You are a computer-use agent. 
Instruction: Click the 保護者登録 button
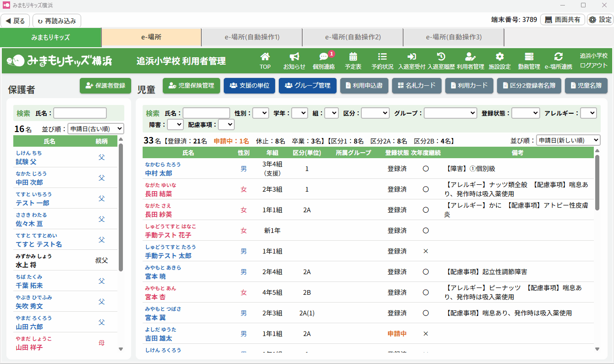coord(105,86)
